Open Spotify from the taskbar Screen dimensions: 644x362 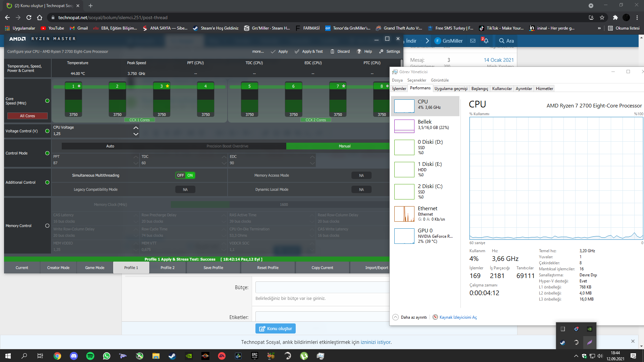[x=90, y=356]
